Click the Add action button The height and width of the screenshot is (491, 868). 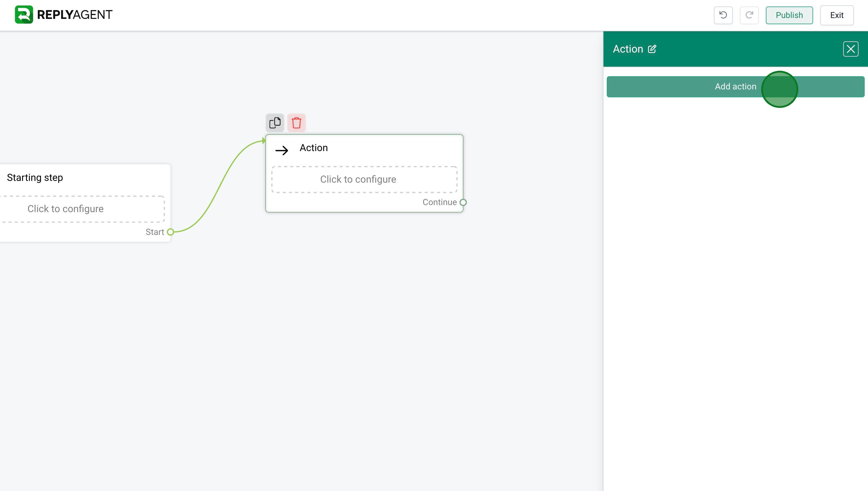735,87
